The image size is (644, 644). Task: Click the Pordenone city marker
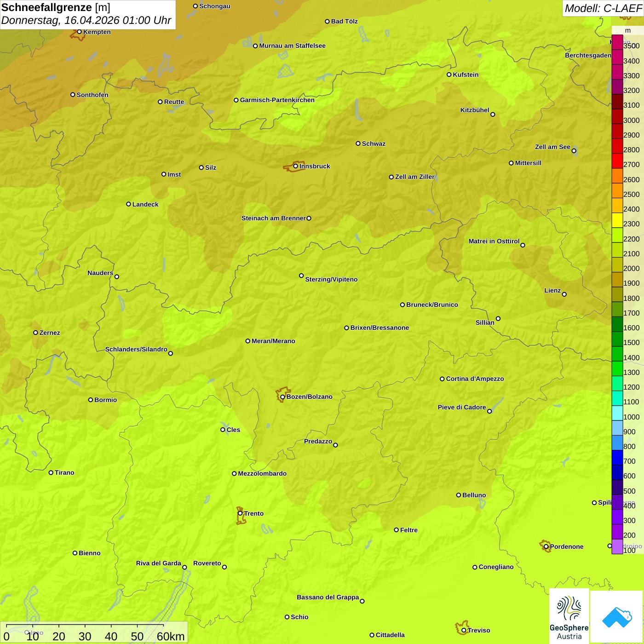pos(546,546)
